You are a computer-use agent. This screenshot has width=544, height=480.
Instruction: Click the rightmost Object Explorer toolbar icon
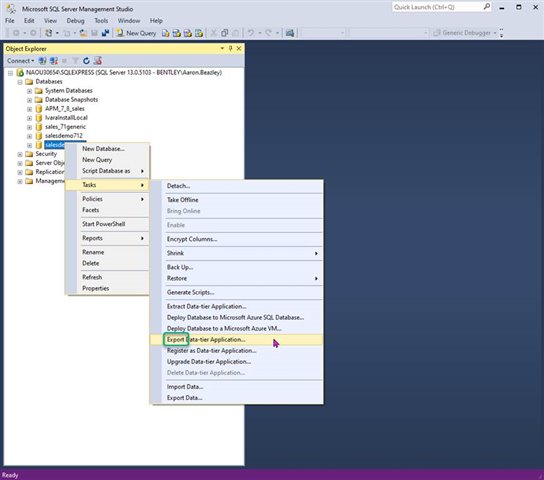click(x=98, y=61)
